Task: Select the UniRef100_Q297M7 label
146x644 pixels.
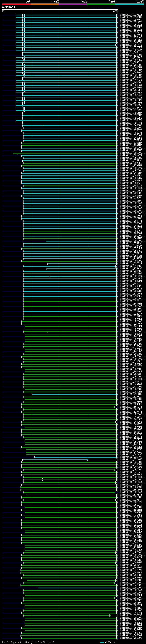Action: click(131, 291)
